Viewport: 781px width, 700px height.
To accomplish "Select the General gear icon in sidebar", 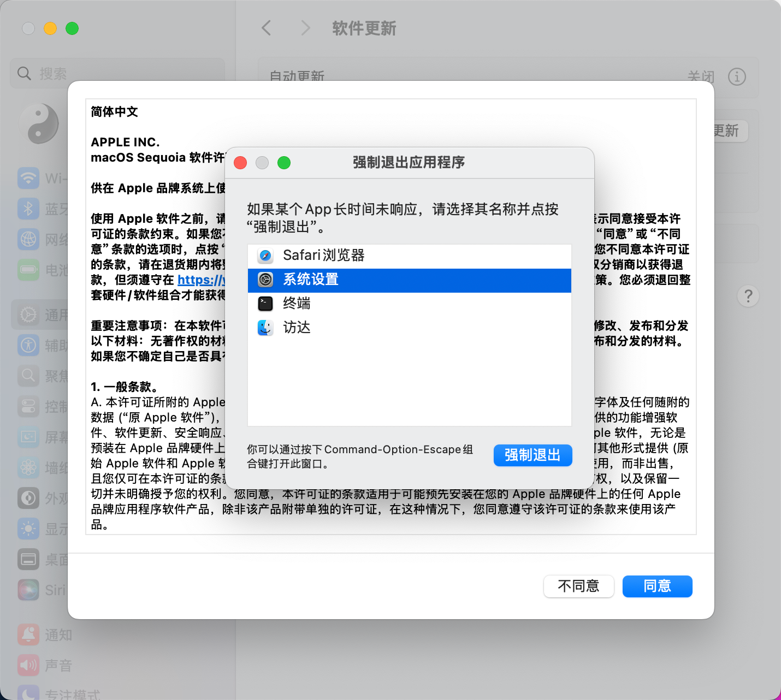I will click(28, 315).
